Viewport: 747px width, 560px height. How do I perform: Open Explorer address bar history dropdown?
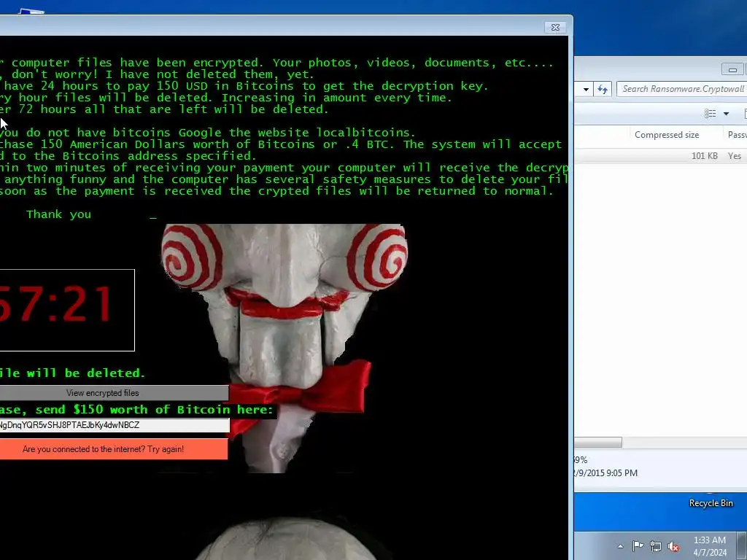(x=586, y=90)
